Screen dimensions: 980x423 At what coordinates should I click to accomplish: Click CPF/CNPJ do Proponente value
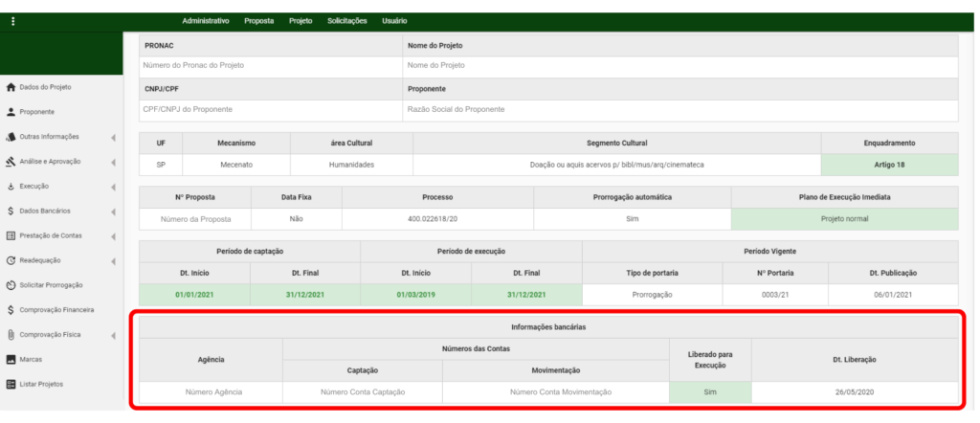coord(188,109)
